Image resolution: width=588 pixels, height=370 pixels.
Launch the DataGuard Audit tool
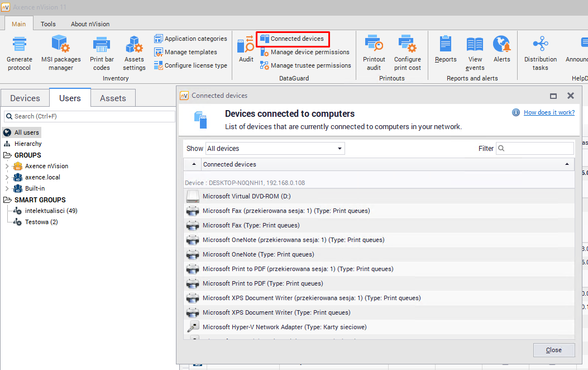[x=246, y=45]
